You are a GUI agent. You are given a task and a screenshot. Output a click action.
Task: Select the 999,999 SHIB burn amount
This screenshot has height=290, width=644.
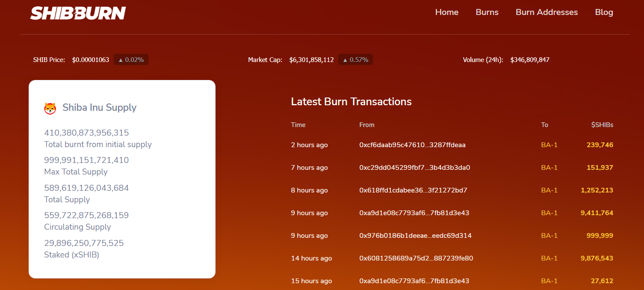(600, 236)
